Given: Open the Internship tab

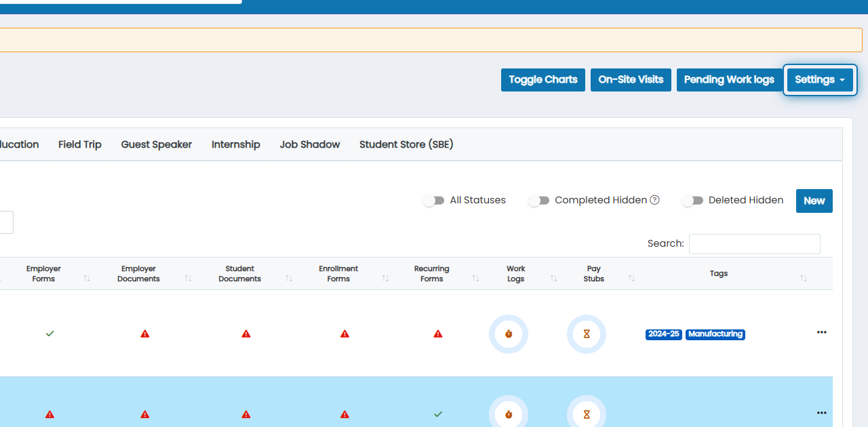Looking at the screenshot, I should click(x=236, y=144).
